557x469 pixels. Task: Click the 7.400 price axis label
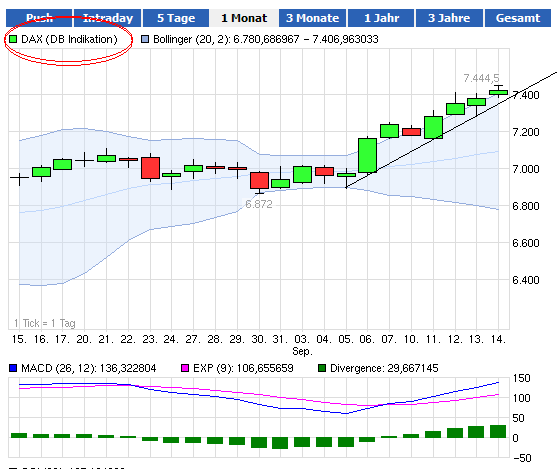[526, 95]
